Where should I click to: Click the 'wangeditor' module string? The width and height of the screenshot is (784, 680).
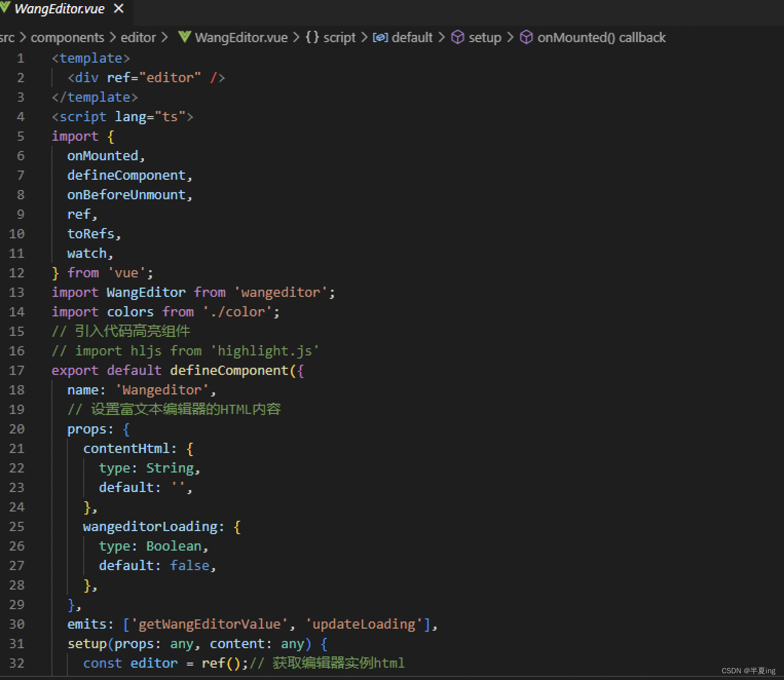coord(281,292)
